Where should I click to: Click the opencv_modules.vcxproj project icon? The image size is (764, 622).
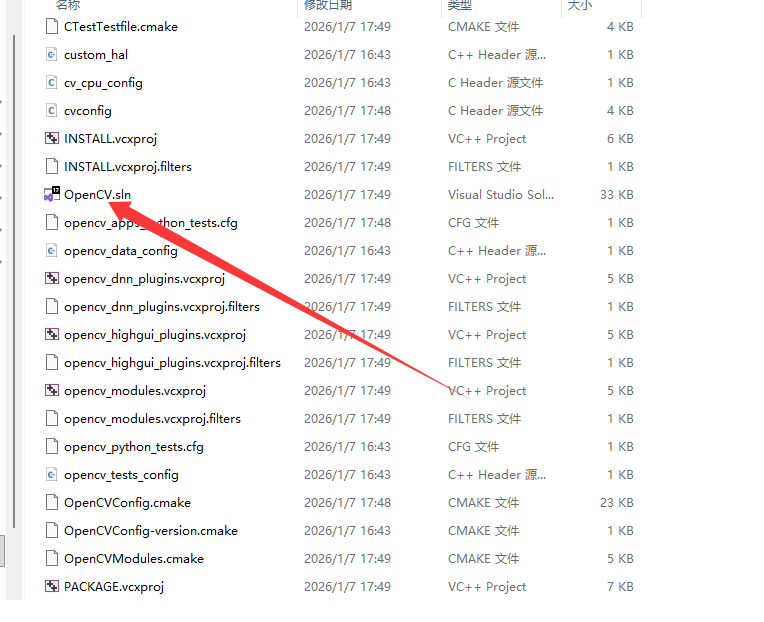tap(52, 391)
